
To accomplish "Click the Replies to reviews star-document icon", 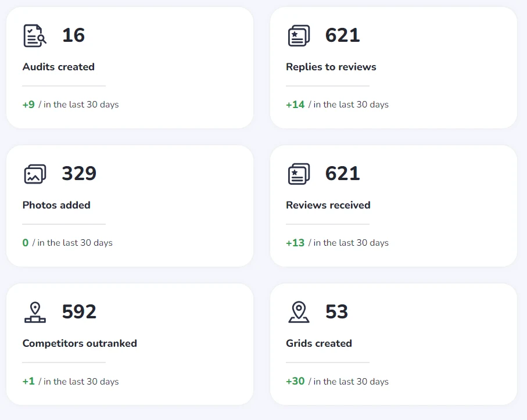I will coord(299,35).
